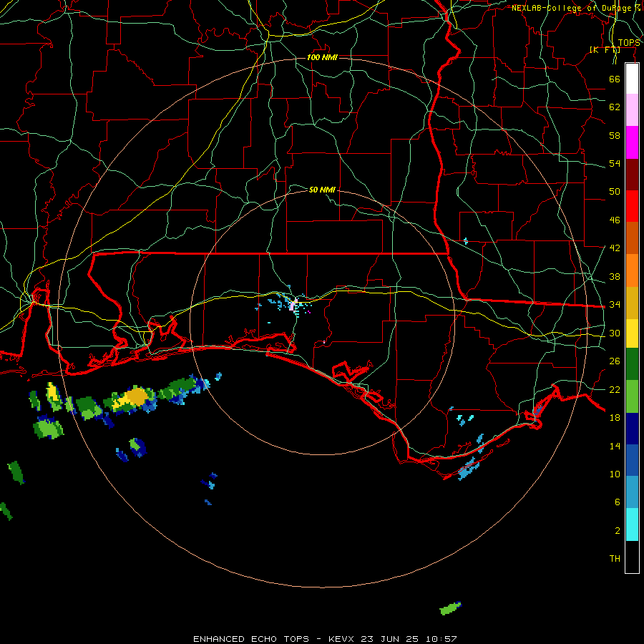
Task: Click the TH threshold label
Action: click(x=615, y=559)
